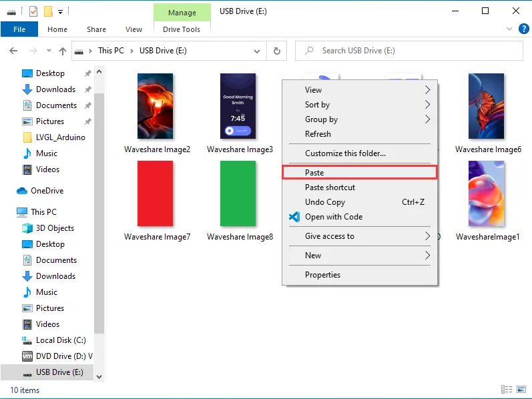
Task: Open the File menu button
Action: click(x=19, y=29)
